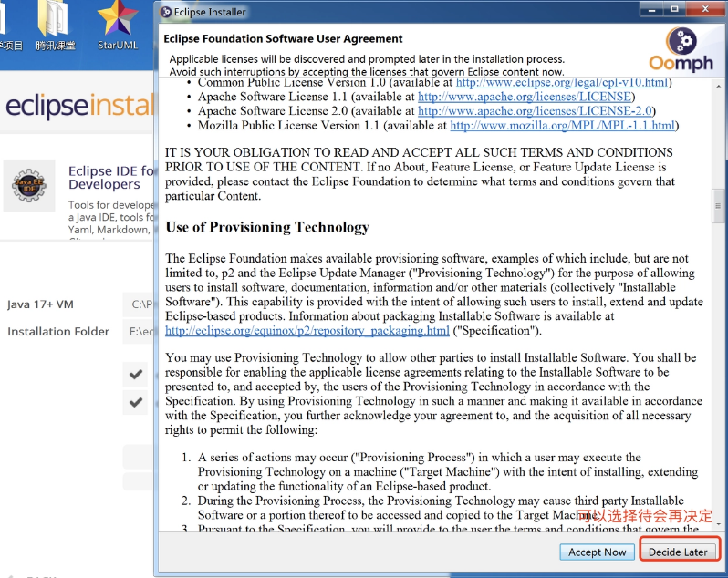Click the scrollbar down arrow in agreement
The image size is (728, 578).
(718, 524)
